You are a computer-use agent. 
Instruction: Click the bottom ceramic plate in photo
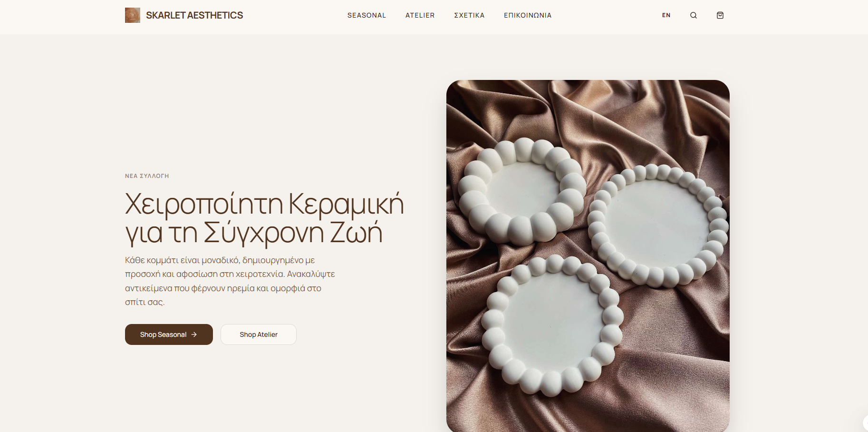tap(552, 326)
